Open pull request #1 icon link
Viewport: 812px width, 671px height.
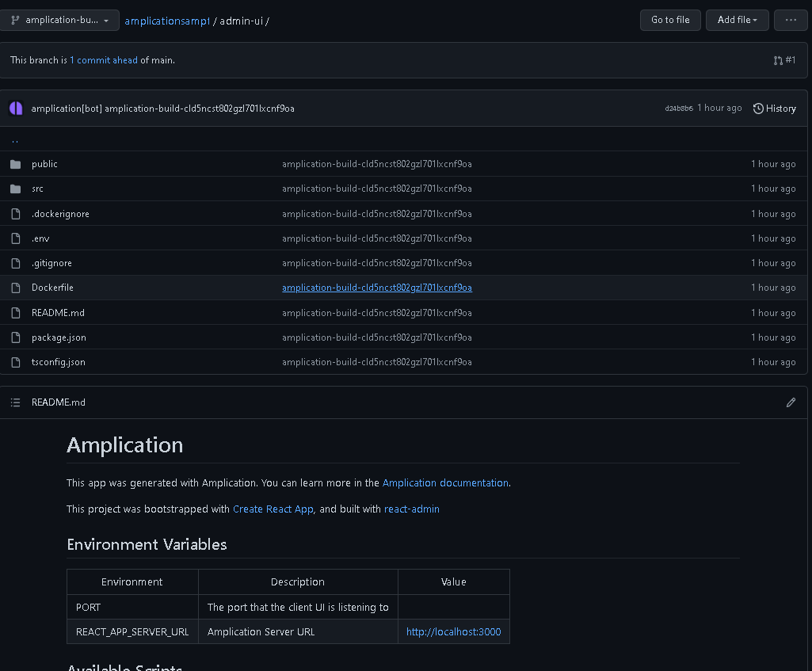tap(784, 60)
